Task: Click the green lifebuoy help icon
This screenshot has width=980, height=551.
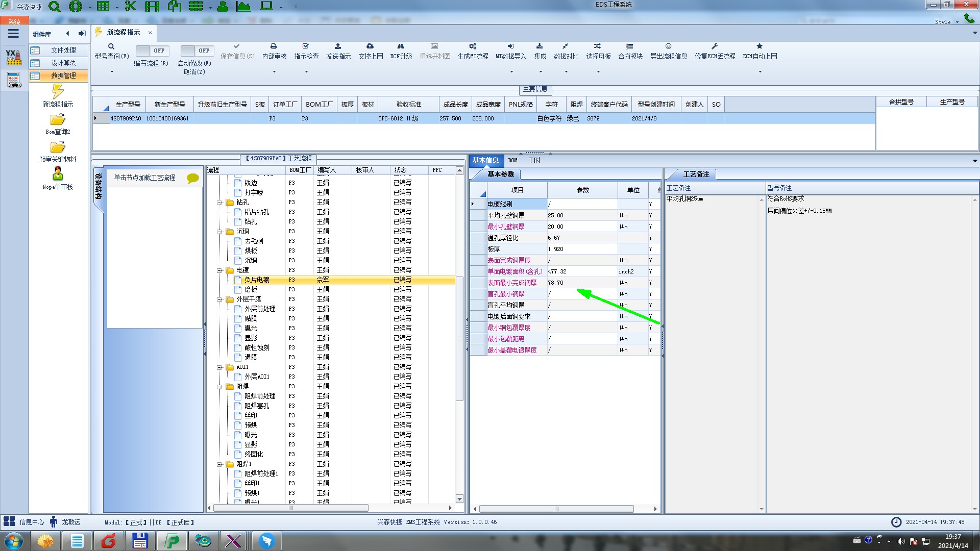Action: pyautogui.click(x=76, y=6)
